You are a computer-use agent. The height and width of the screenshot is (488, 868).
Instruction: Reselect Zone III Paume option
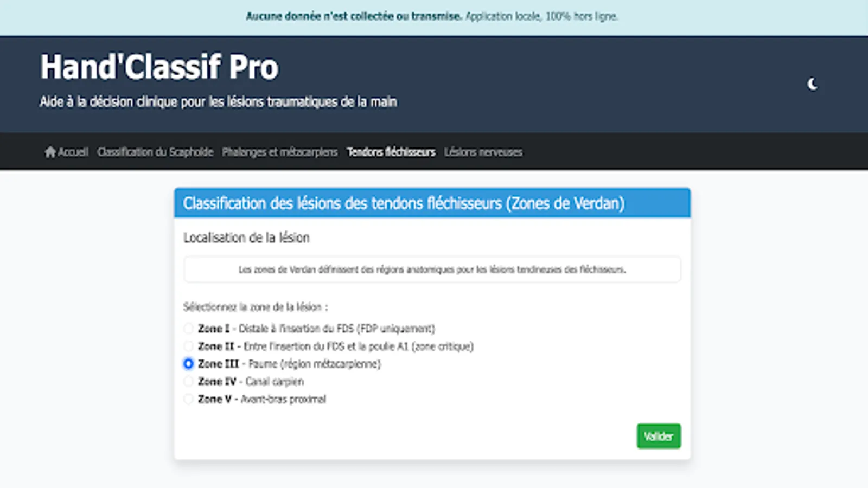[188, 364]
